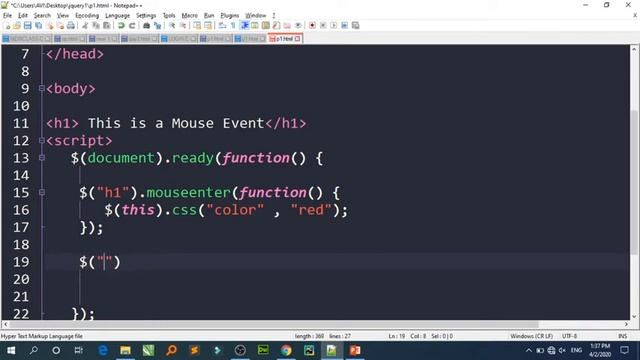The width and height of the screenshot is (640, 360).
Task: Toggle show all characters (pilcrow icon)
Action: point(233,25)
